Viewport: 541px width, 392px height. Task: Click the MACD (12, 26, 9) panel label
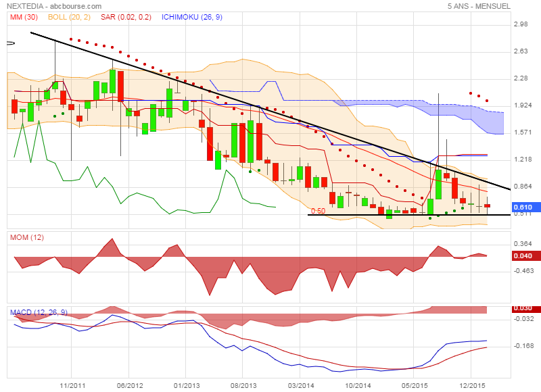pyautogui.click(x=39, y=312)
